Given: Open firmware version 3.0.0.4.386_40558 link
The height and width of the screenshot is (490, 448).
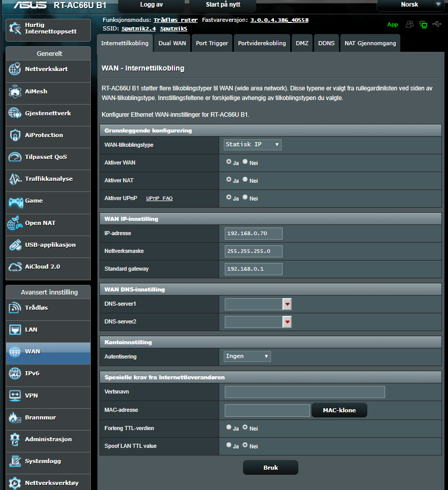Looking at the screenshot, I should click(x=279, y=20).
